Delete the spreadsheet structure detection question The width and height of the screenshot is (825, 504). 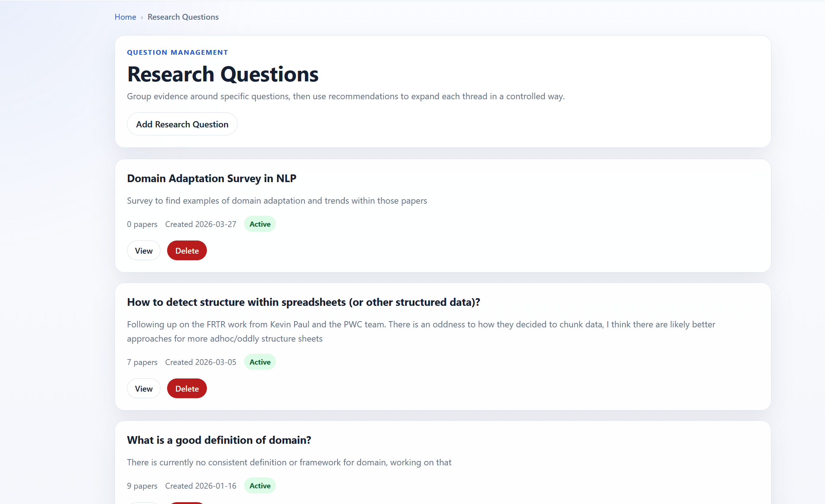(x=186, y=388)
